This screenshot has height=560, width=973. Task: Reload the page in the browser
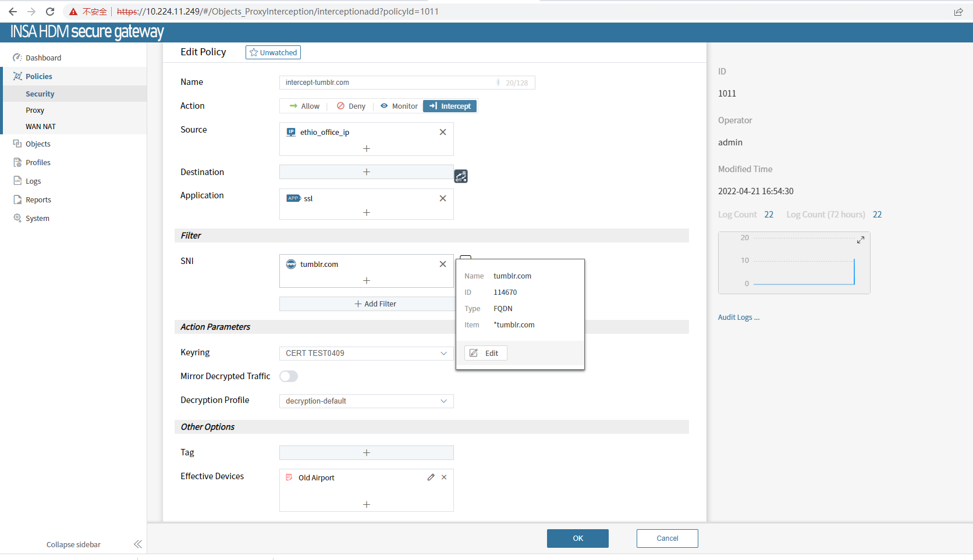coord(50,12)
